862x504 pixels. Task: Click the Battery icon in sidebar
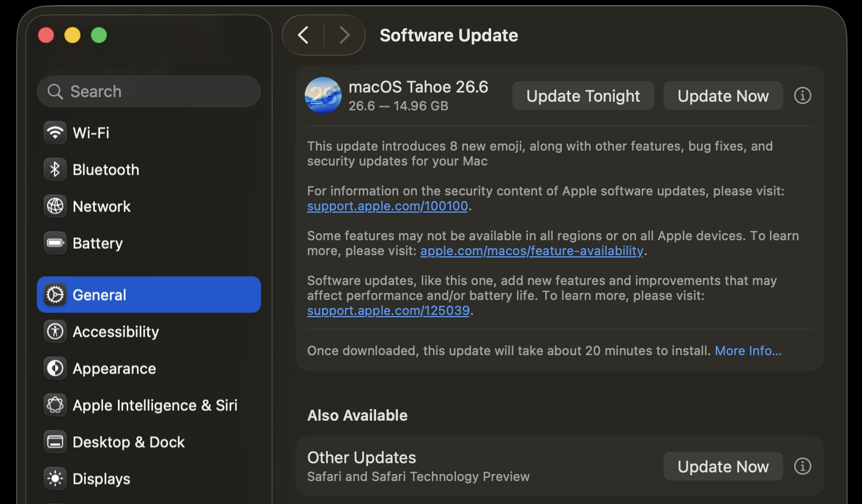[x=55, y=243]
